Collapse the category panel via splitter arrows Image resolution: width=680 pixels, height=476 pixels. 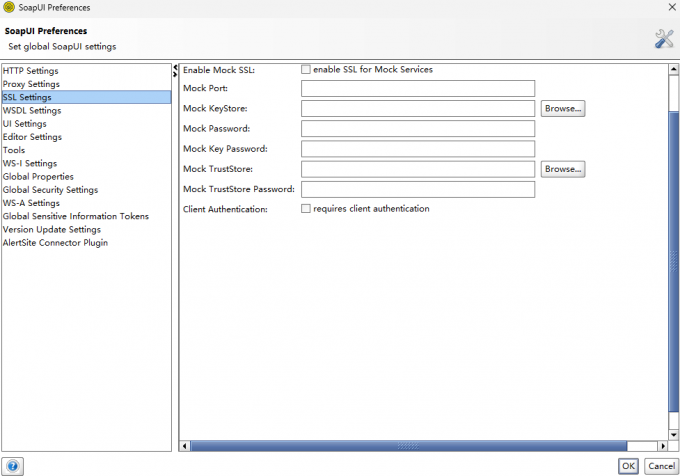[x=175, y=68]
